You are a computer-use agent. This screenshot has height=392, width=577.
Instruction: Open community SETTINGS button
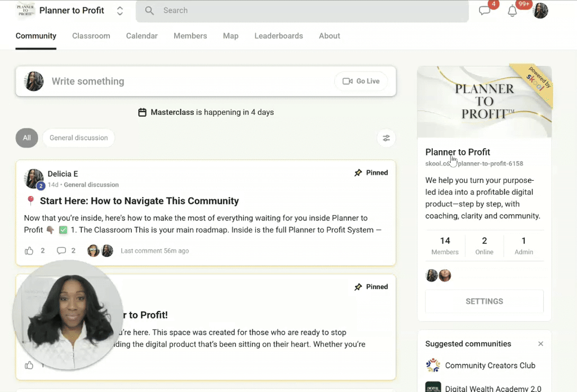pos(484,301)
